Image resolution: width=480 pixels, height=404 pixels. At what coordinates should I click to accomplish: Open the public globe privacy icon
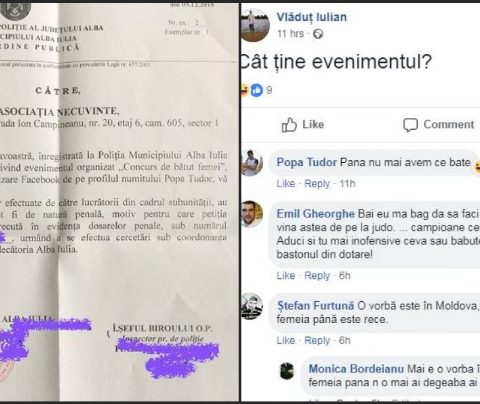pyautogui.click(x=318, y=34)
